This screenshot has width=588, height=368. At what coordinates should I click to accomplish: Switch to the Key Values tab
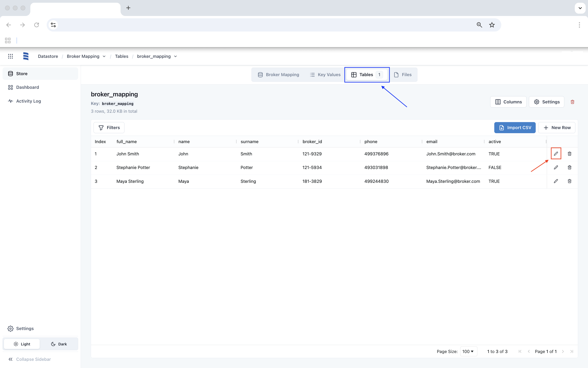[x=325, y=75]
